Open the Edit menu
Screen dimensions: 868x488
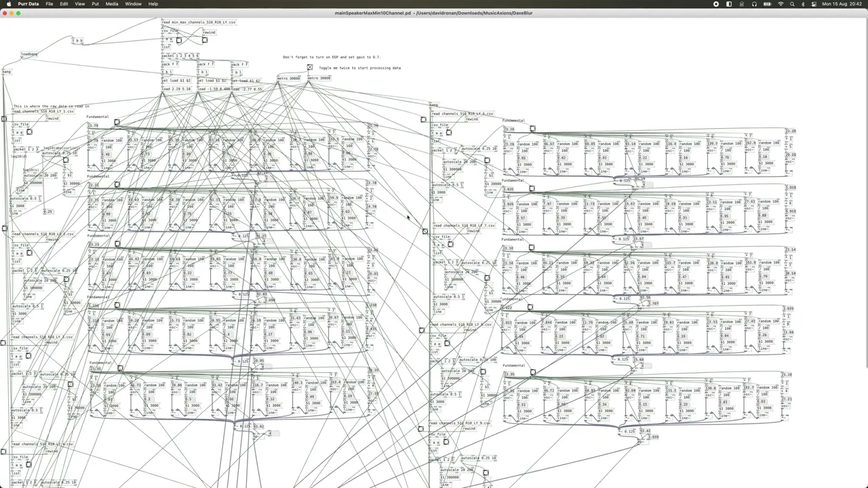pyautogui.click(x=64, y=4)
